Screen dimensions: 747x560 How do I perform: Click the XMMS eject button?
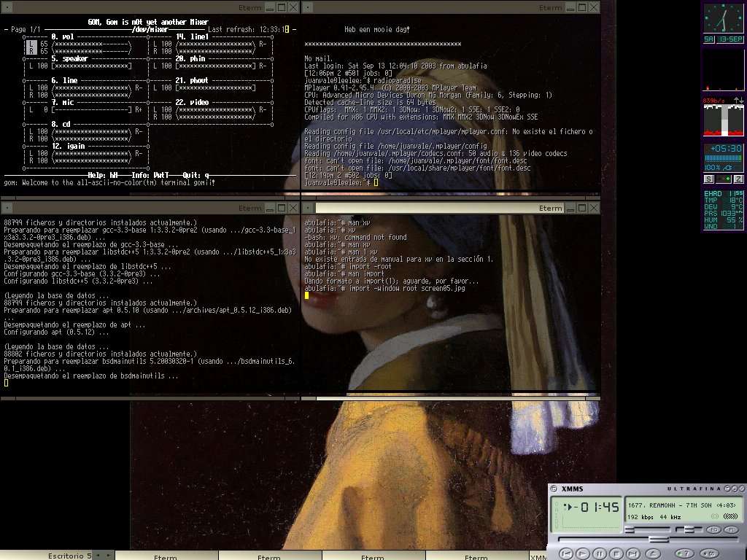653,554
